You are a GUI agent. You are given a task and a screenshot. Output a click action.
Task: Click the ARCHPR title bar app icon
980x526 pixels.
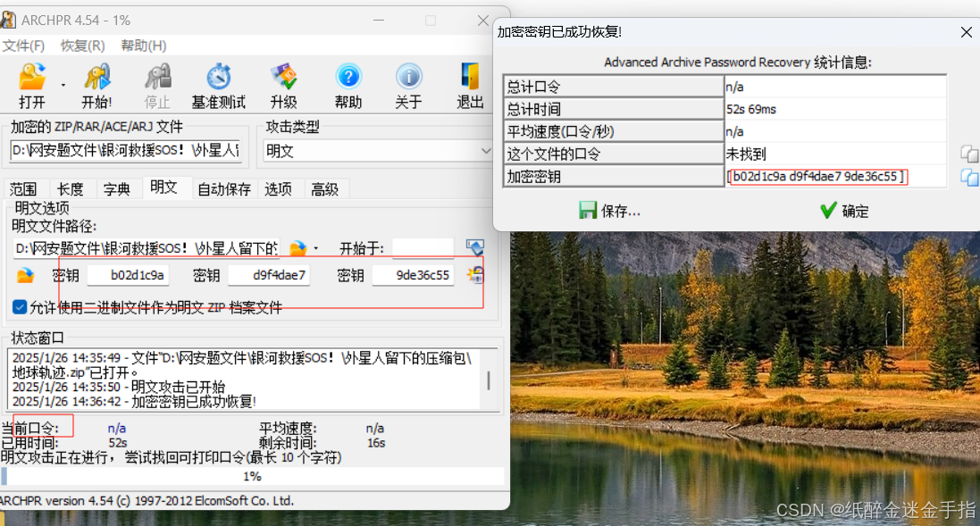[8, 20]
